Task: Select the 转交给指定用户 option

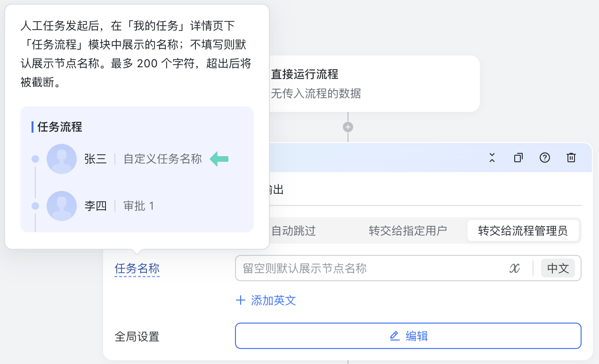Action: tap(408, 230)
